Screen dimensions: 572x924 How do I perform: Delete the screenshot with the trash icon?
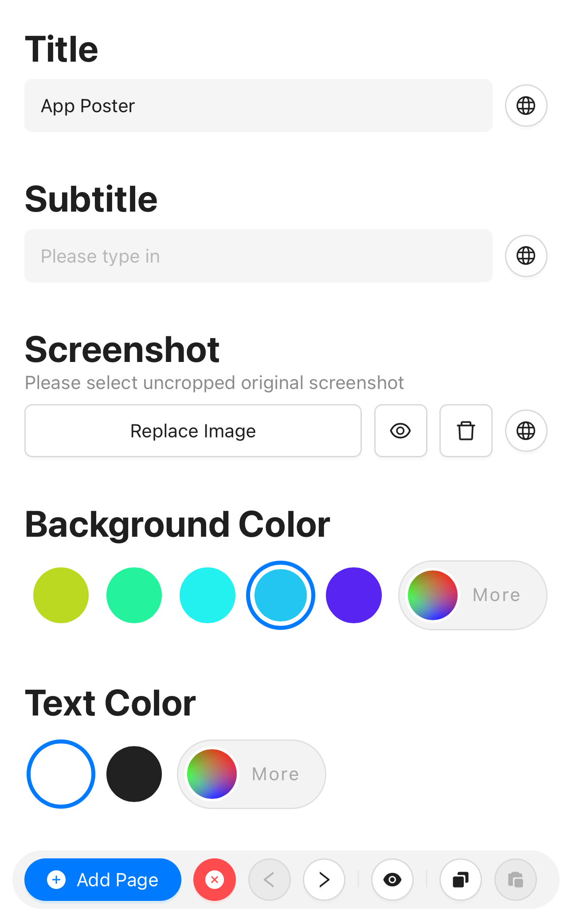(466, 431)
